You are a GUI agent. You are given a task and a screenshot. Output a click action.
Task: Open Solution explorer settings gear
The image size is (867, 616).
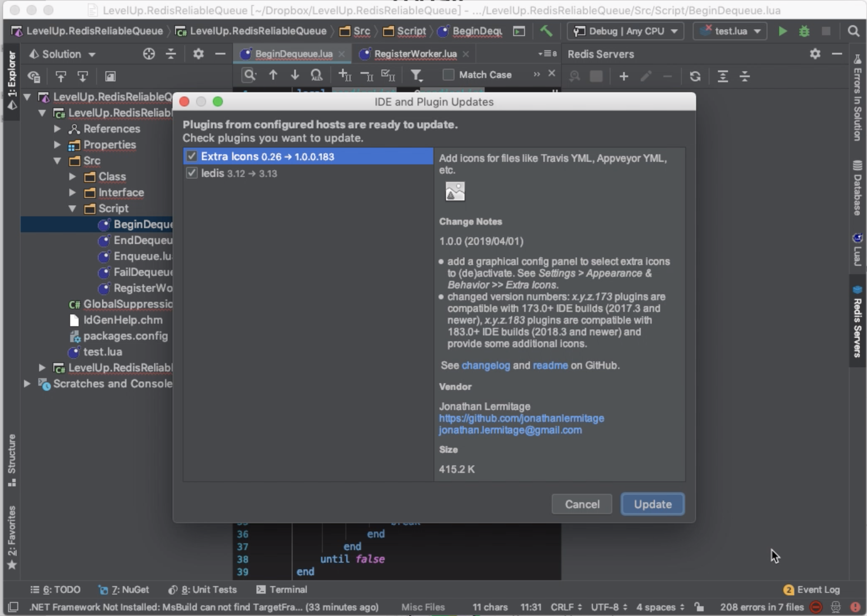198,54
